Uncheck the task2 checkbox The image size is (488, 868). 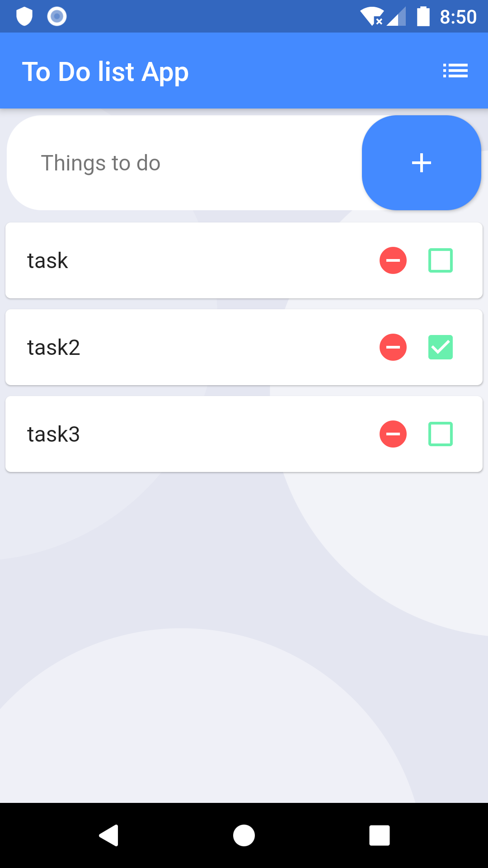coord(441,347)
